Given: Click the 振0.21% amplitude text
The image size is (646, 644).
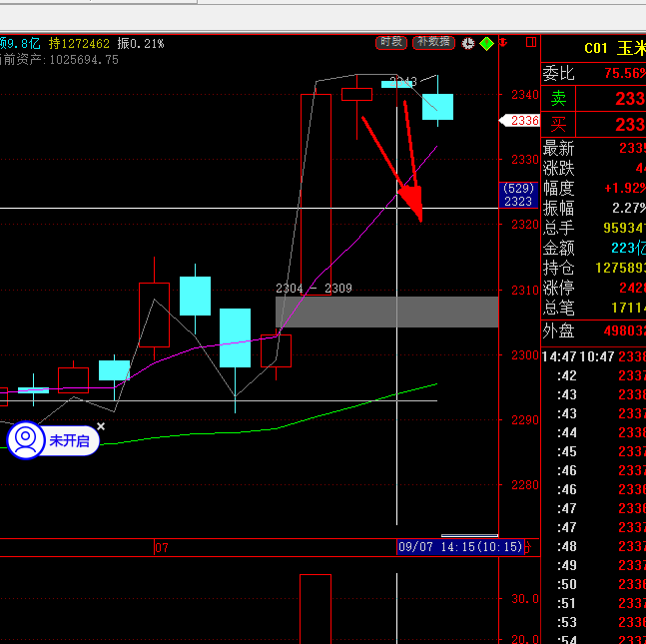Looking at the screenshot, I should [141, 43].
